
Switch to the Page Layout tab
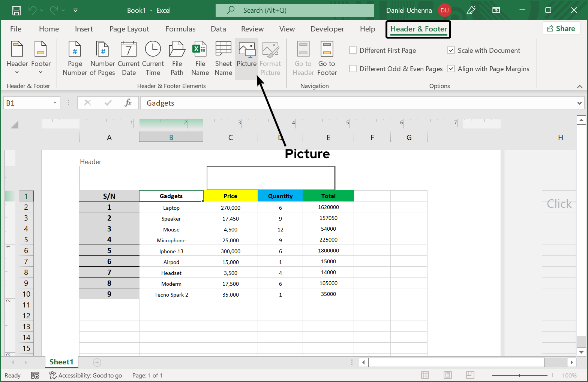[x=129, y=29]
